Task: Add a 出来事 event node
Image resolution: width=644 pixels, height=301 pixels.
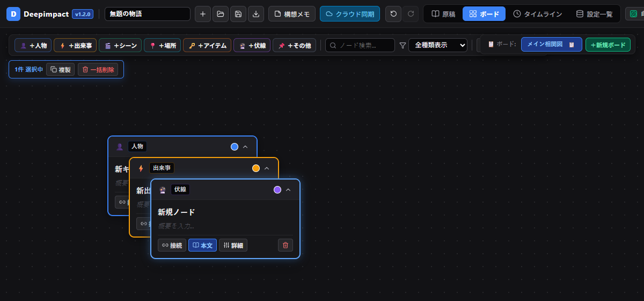Action: (x=75, y=46)
